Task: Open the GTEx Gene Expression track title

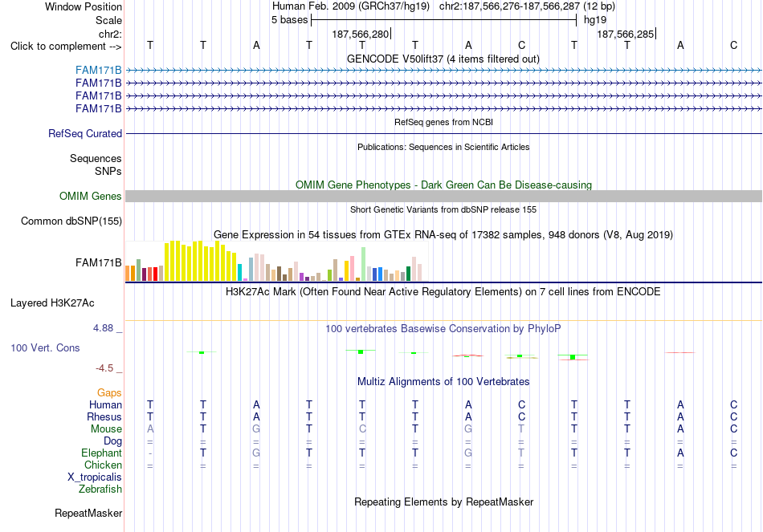Action: click(x=443, y=235)
